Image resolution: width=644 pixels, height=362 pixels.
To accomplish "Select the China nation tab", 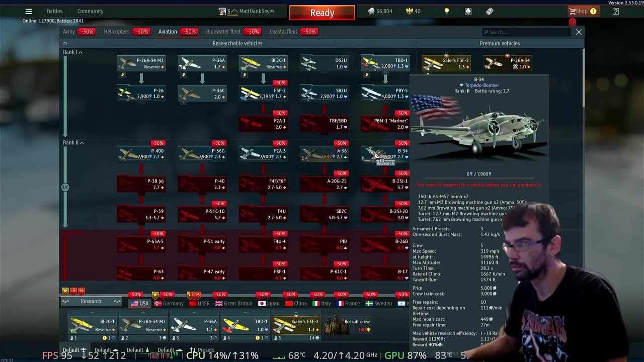I will pyautogui.click(x=296, y=303).
